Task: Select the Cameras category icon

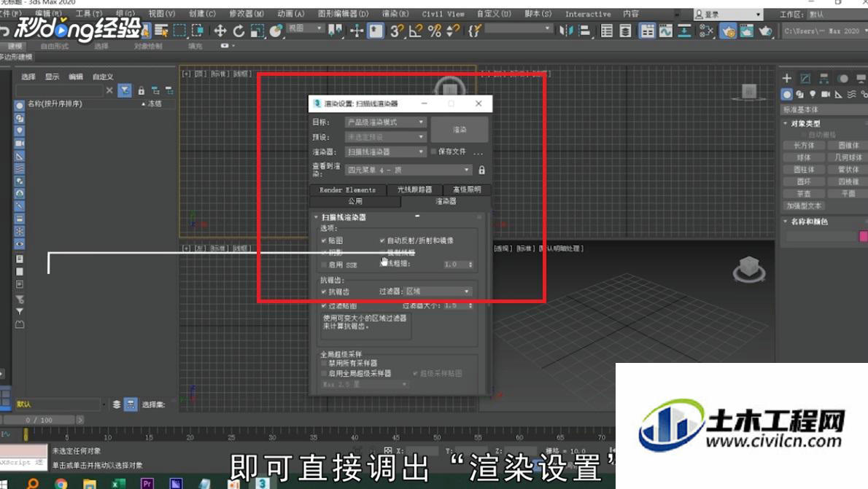Action: (826, 95)
